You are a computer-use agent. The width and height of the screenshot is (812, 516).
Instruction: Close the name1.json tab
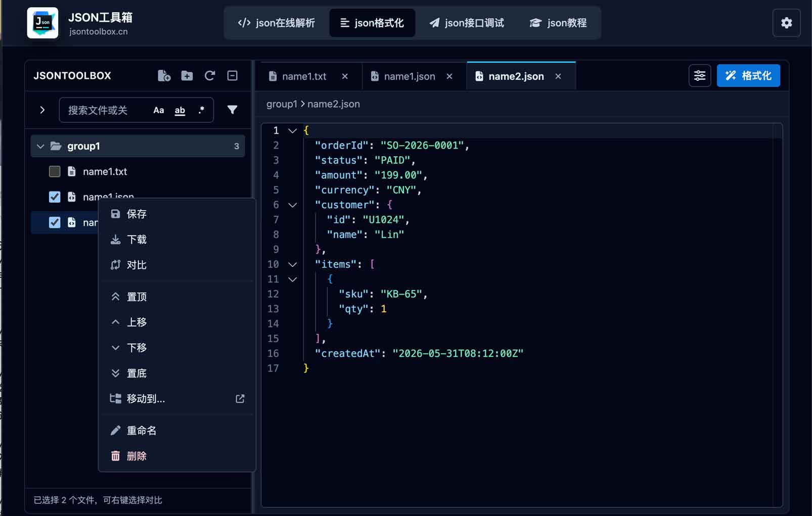(x=449, y=76)
